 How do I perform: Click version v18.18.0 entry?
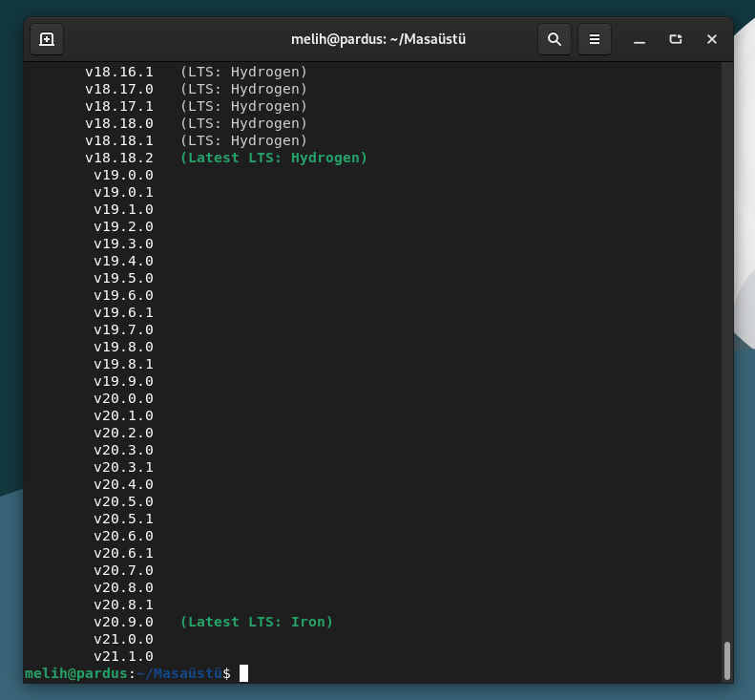point(196,123)
